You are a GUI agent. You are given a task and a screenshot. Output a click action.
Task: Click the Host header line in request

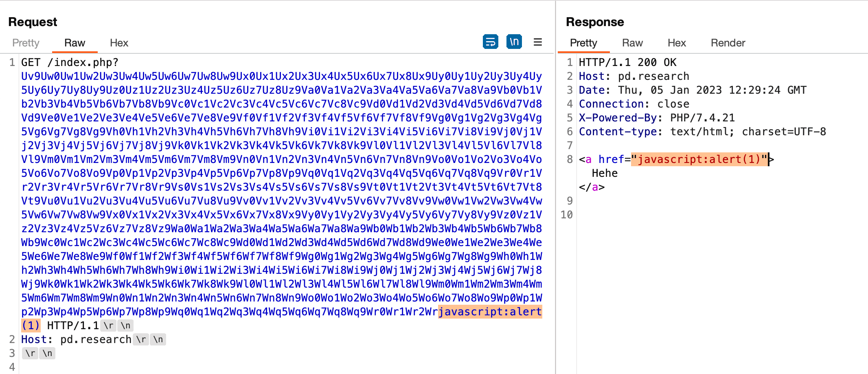(76, 339)
